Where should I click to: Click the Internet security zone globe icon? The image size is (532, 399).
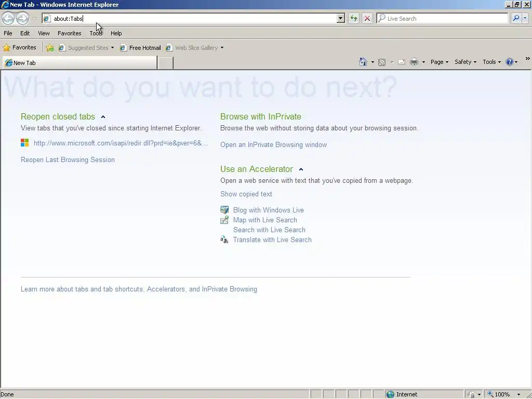pos(391,394)
